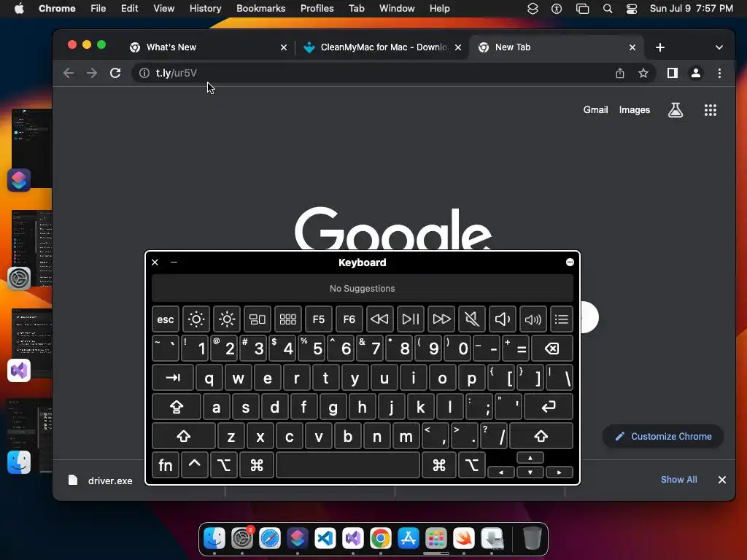Expand the tab search chevron in Chrome
The image size is (747, 560).
tap(719, 47)
